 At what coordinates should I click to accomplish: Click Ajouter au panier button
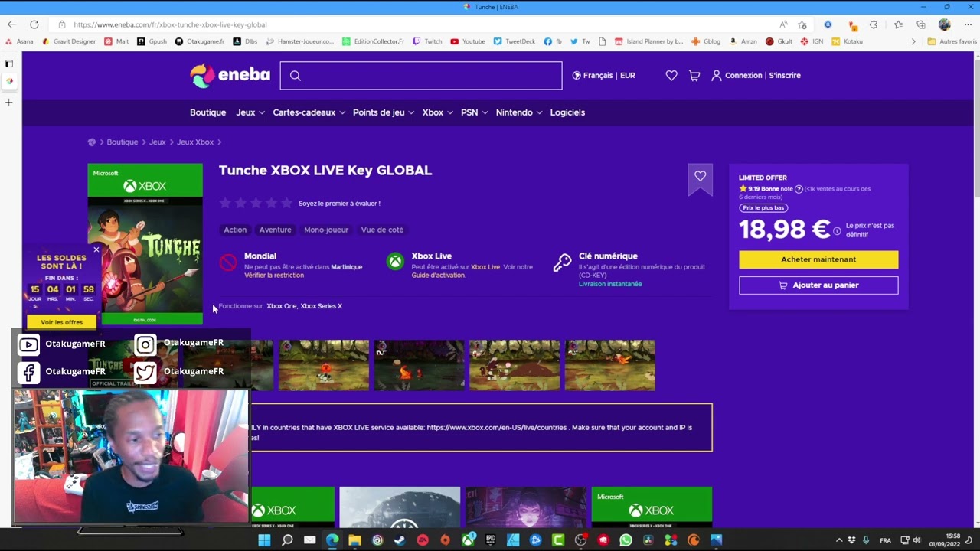pyautogui.click(x=818, y=285)
